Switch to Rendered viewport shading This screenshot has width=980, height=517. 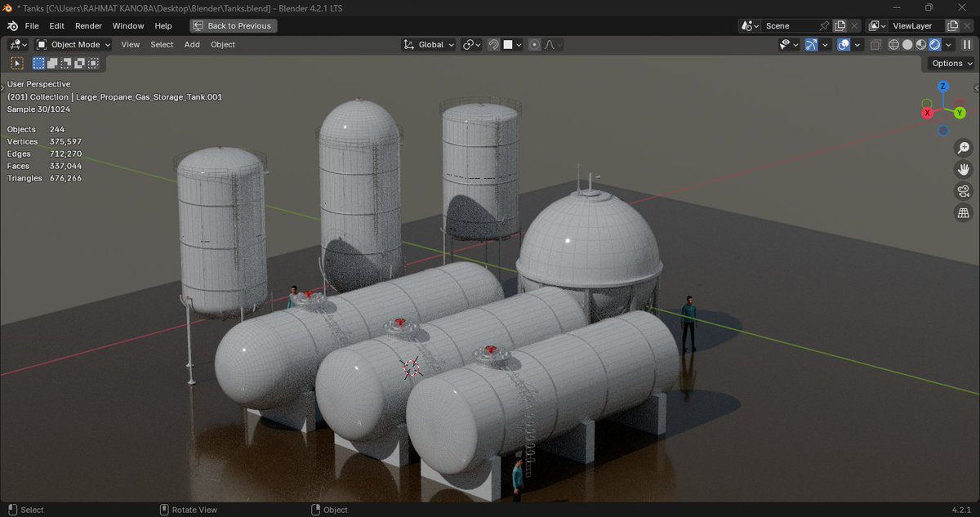(x=933, y=45)
